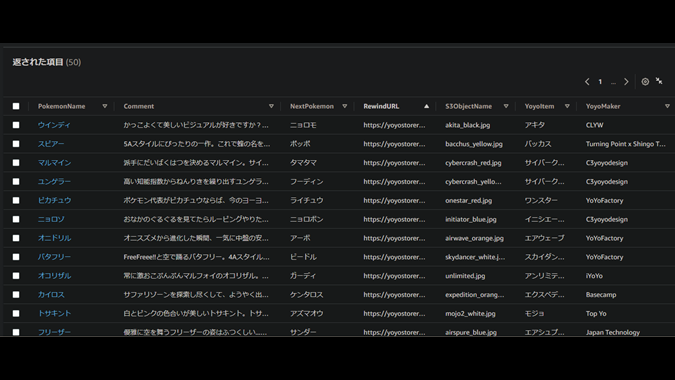Toggle the select-all header checkbox
The height and width of the screenshot is (380, 675).
[x=16, y=106]
